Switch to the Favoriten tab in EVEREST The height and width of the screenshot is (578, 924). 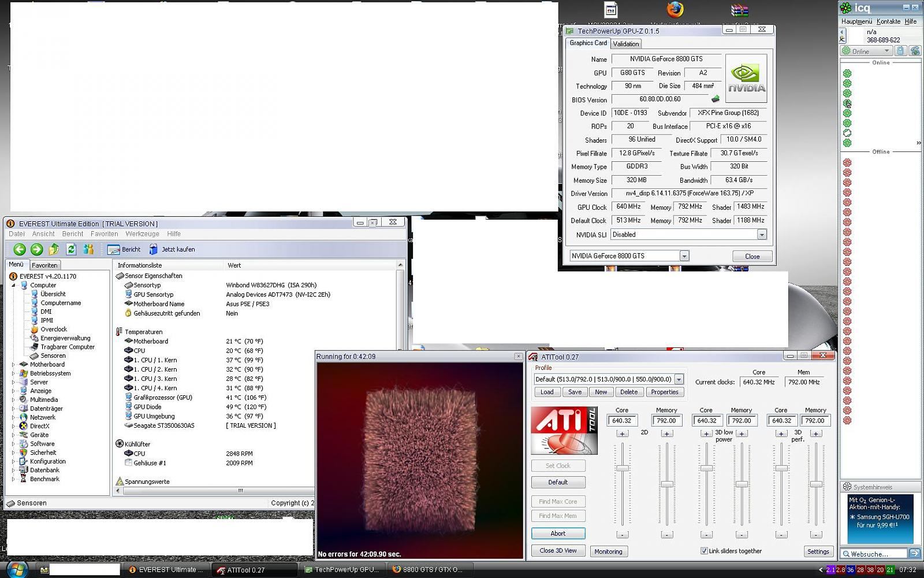pyautogui.click(x=44, y=265)
